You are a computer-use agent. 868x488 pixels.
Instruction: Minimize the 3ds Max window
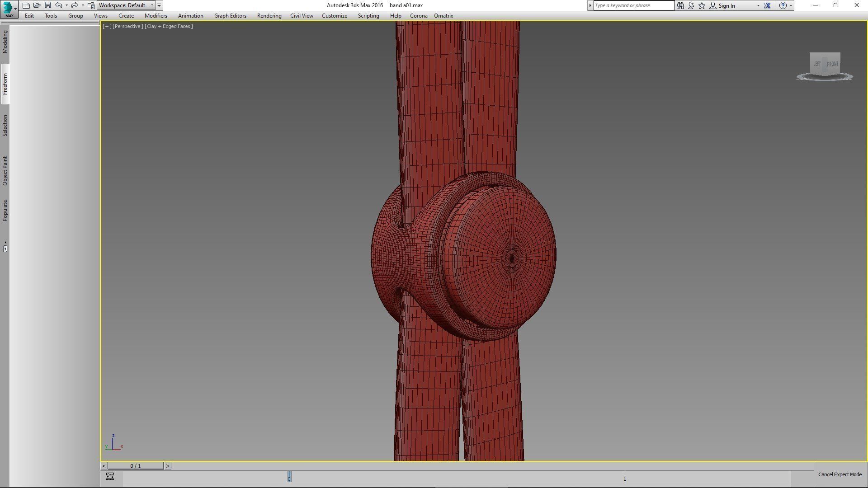816,5
